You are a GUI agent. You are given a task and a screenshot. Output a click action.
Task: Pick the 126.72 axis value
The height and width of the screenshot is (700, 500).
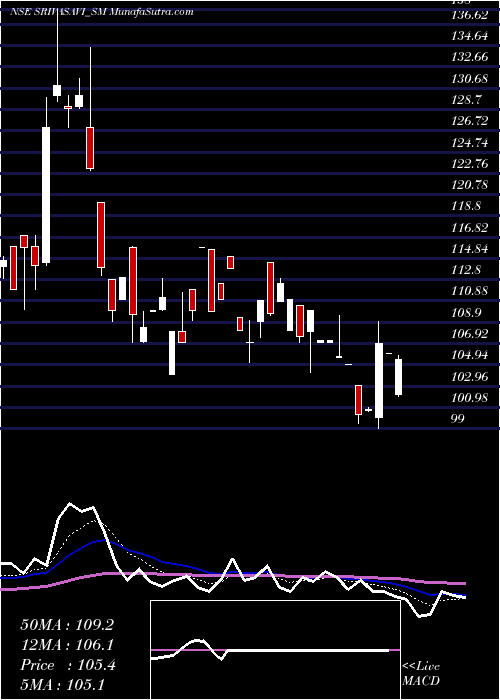click(470, 121)
